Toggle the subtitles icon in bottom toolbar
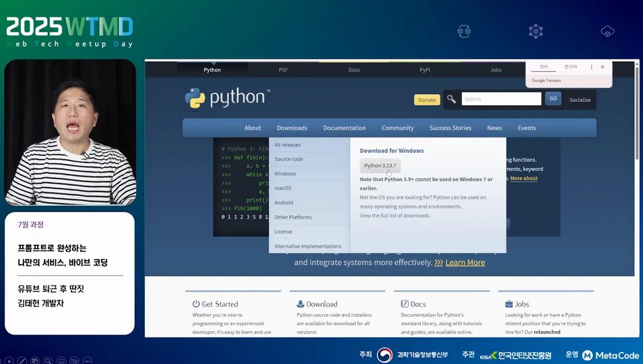The height and width of the screenshot is (364, 643). click(x=61, y=361)
